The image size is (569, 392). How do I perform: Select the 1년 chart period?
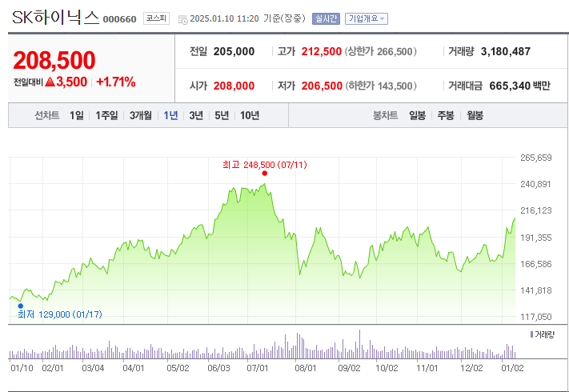(x=170, y=115)
